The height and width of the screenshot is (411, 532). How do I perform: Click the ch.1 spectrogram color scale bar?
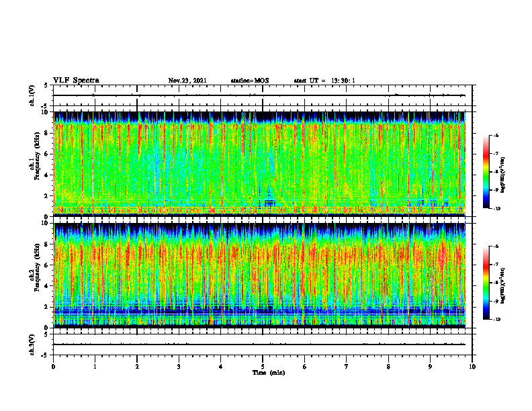pyautogui.click(x=486, y=172)
